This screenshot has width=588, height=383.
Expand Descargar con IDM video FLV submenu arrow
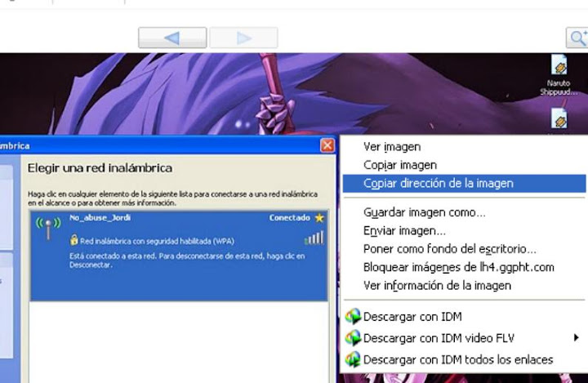pos(576,338)
